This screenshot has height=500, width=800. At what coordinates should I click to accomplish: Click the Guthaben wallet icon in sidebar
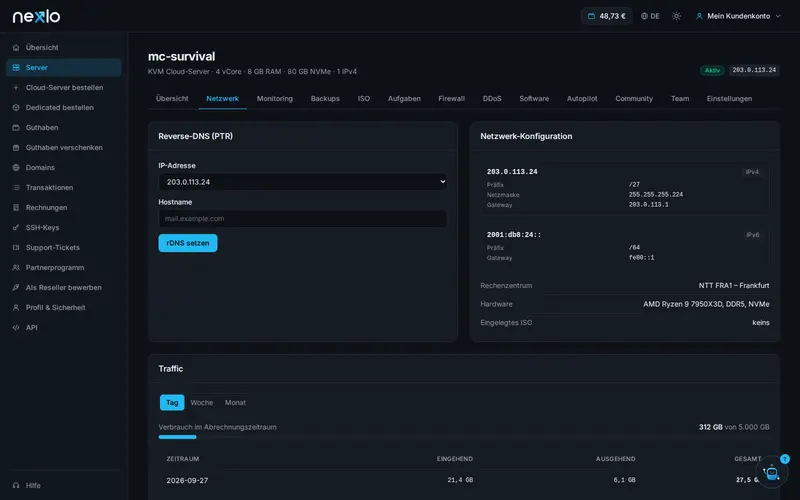(16, 128)
